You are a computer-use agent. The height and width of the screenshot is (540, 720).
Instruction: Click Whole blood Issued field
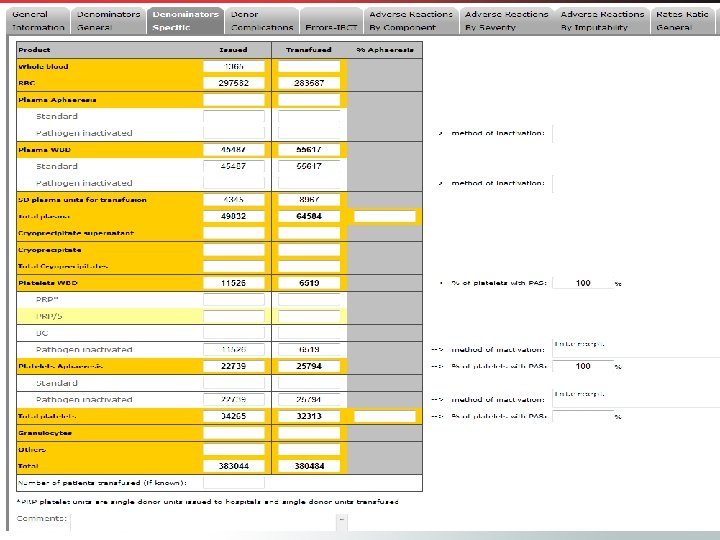234,67
